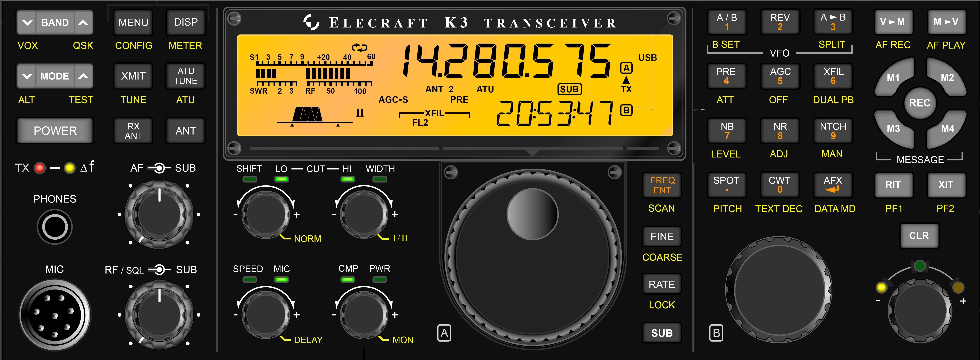Play message memory M2
The width and height of the screenshot is (980, 360).
947,78
